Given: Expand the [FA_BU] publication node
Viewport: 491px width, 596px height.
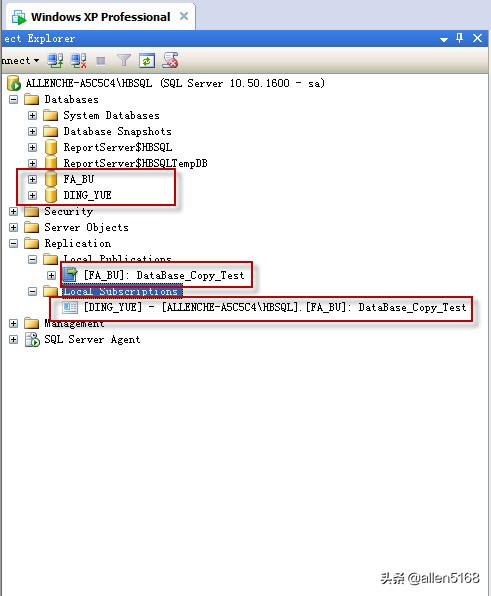Looking at the screenshot, I should 52,275.
